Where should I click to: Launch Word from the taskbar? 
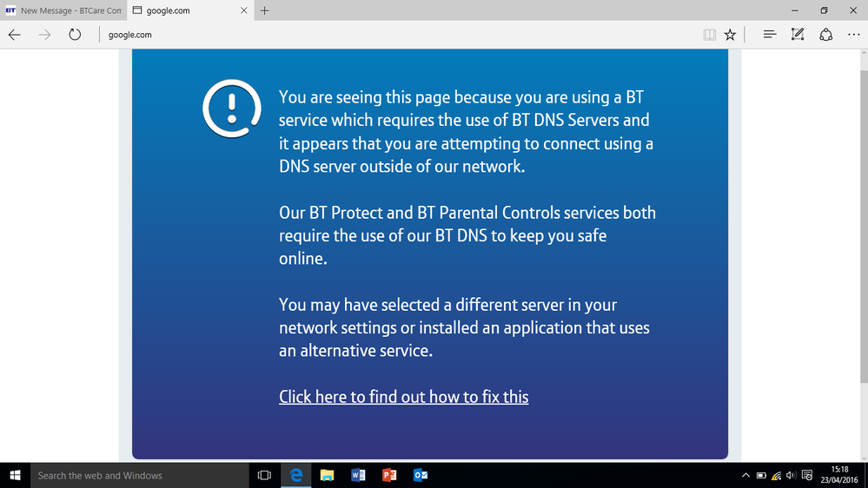pyautogui.click(x=358, y=475)
